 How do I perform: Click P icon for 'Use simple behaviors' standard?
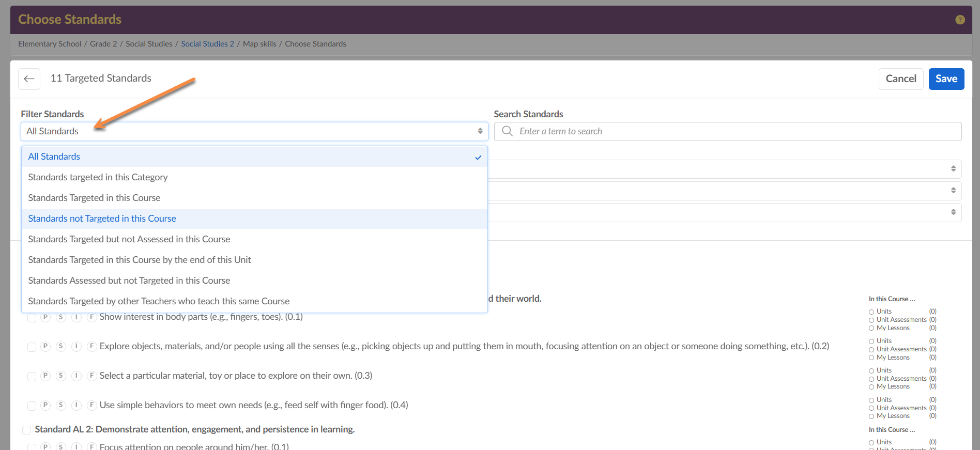pos(45,406)
